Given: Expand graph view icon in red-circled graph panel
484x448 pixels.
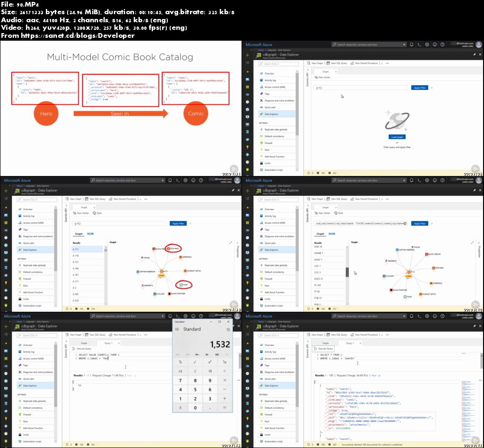Looking at the screenshot, I should (x=231, y=243).
